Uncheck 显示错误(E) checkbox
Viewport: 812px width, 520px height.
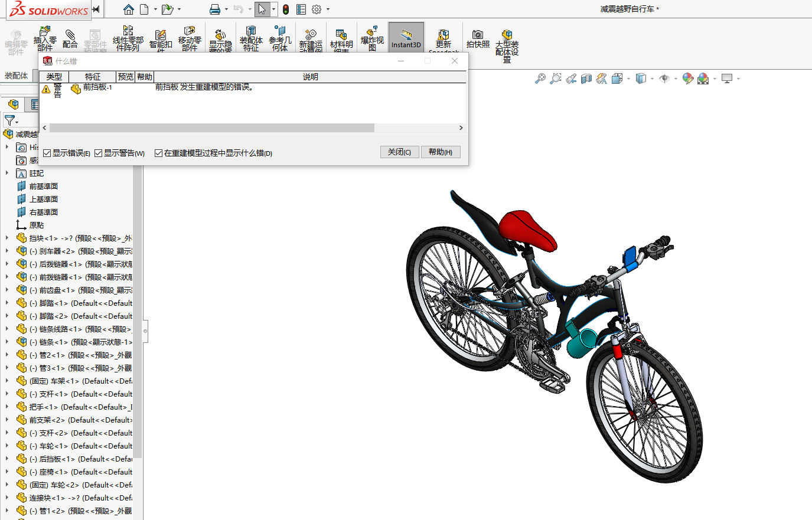[x=47, y=153]
